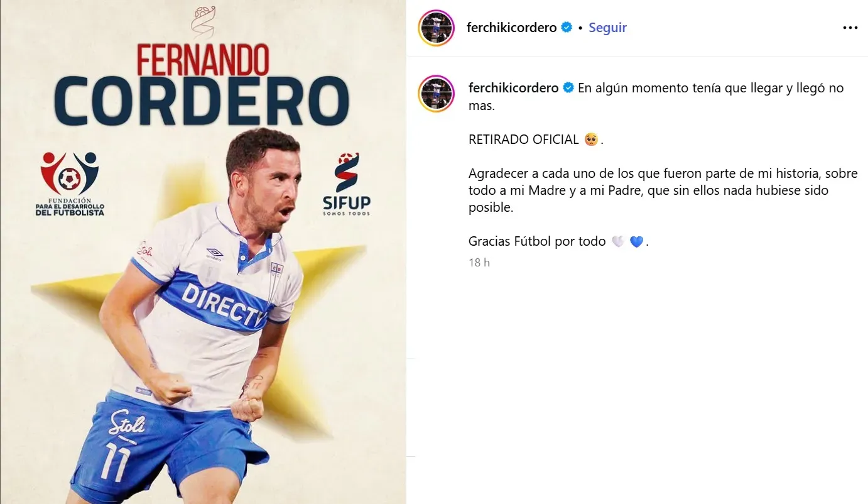Click the teary face emoji after RETIRADO OFICIAL

pyautogui.click(x=591, y=140)
